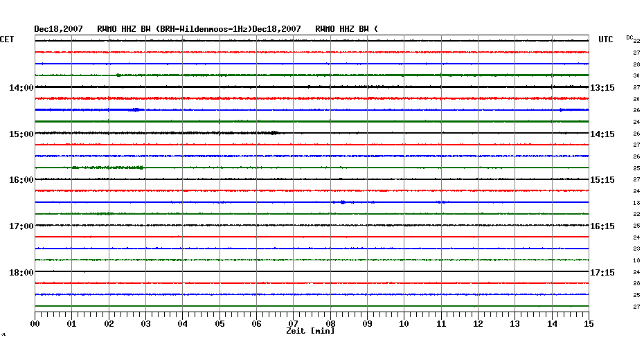Select the CET axis heading
The image size is (644, 342).
(7, 39)
